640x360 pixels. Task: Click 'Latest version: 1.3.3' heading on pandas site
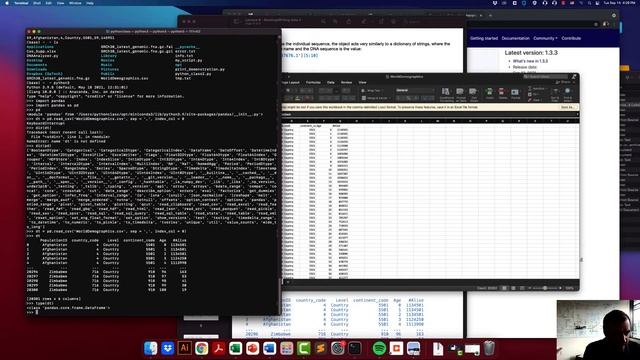(x=531, y=53)
